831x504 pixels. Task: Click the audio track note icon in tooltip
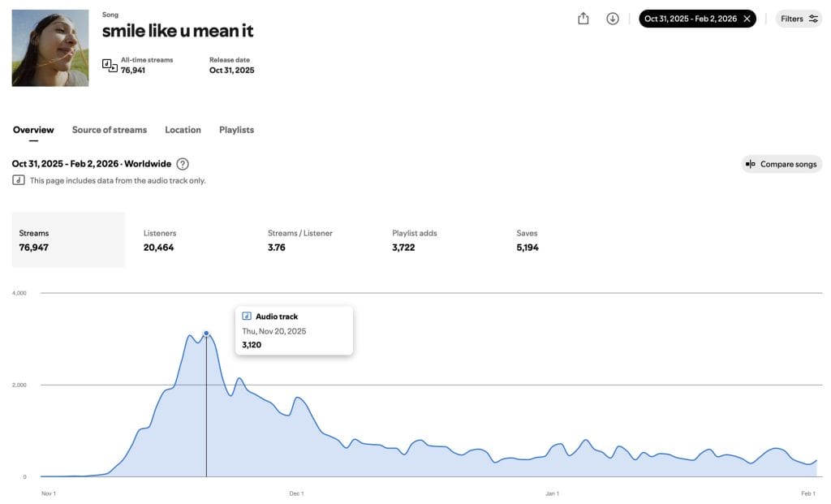(247, 317)
